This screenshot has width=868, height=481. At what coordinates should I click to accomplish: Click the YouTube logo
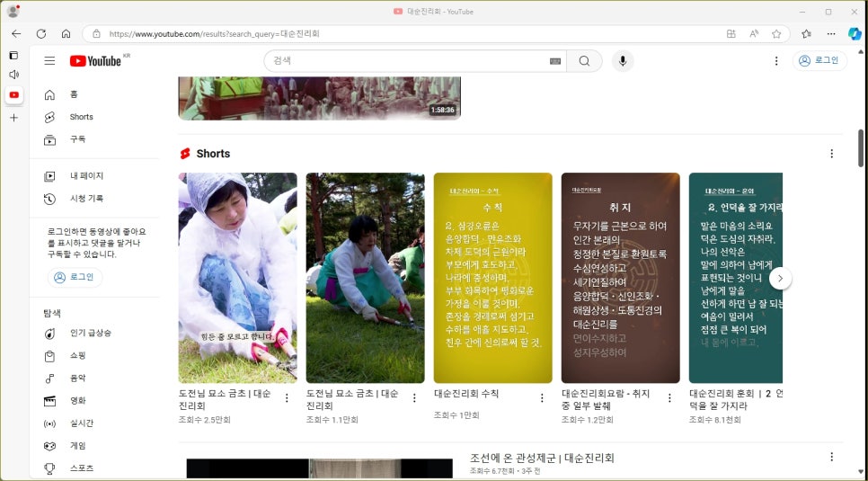pos(96,61)
